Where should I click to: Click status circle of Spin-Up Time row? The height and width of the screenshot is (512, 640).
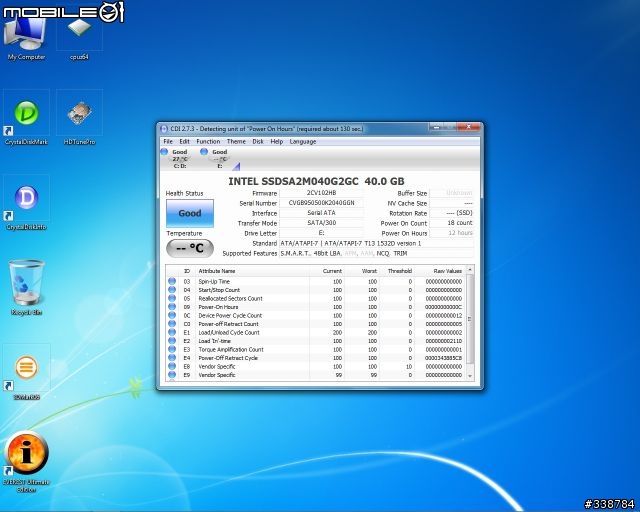point(172,281)
